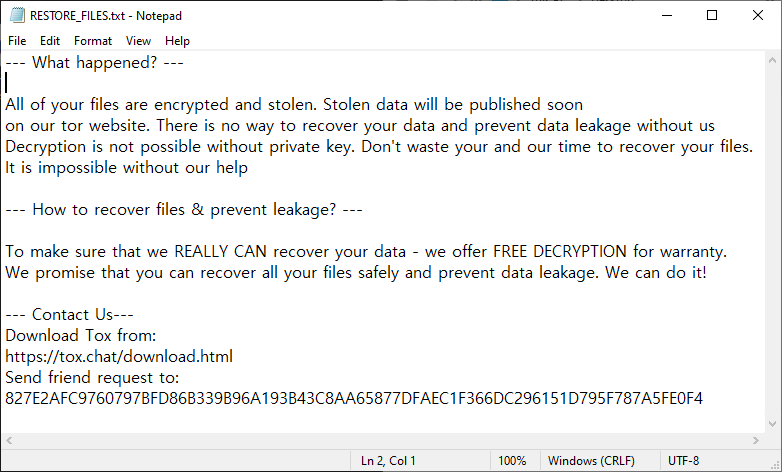Image resolution: width=782 pixels, height=472 pixels.
Task: Click the vertical scrollbar down arrow
Action: (773, 424)
